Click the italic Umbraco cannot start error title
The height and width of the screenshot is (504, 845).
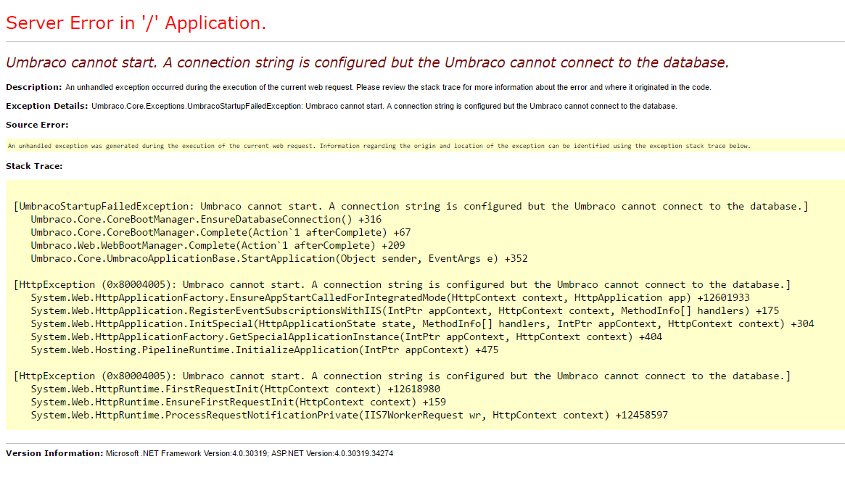(x=367, y=63)
